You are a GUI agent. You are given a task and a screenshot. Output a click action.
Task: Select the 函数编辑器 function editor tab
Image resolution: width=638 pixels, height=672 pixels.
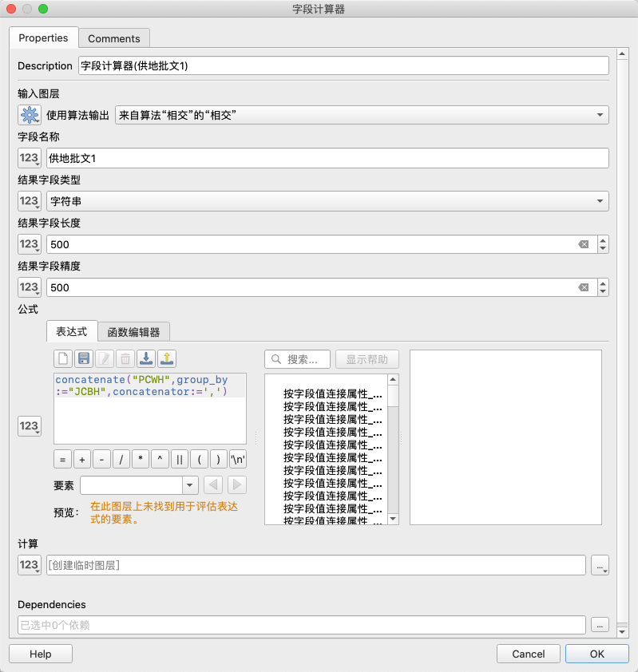click(134, 332)
